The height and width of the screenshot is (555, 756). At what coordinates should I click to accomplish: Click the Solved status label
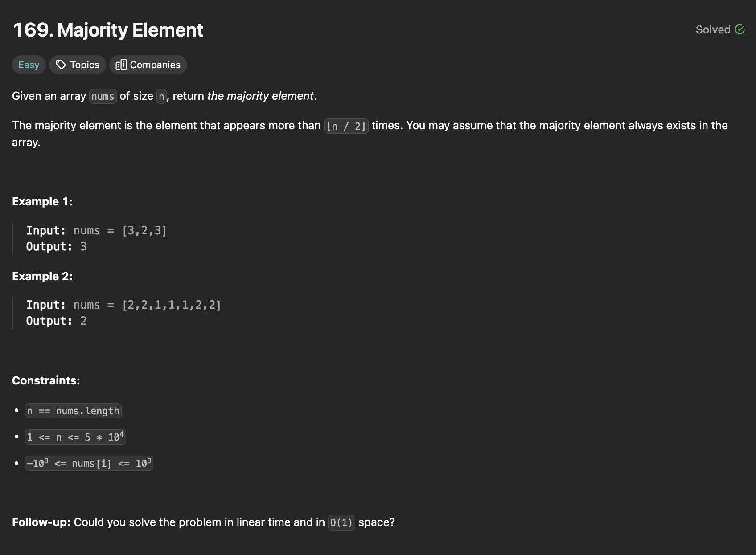pyautogui.click(x=713, y=29)
